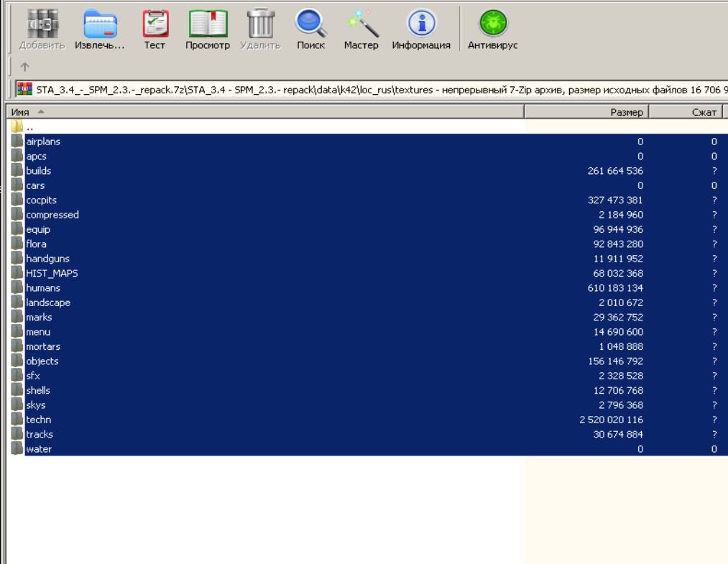Click size value 11 911 952
Screen dimensions: 728x564
click(618, 259)
